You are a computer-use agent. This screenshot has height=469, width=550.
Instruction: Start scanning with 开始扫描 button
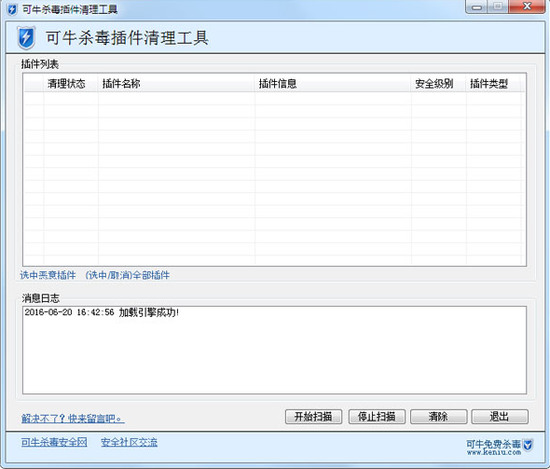[x=313, y=416]
